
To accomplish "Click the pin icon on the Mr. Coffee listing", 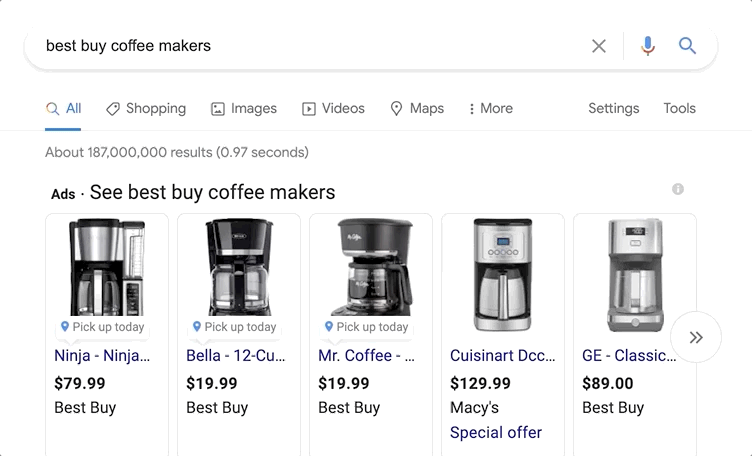I will pyautogui.click(x=329, y=327).
